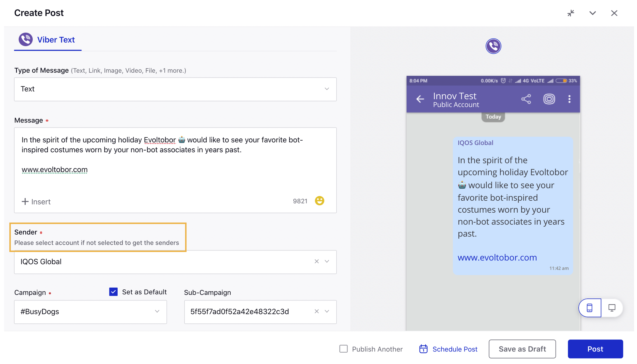Click the Viber public account icon in preview
This screenshot has height=364, width=637.
coord(493,46)
